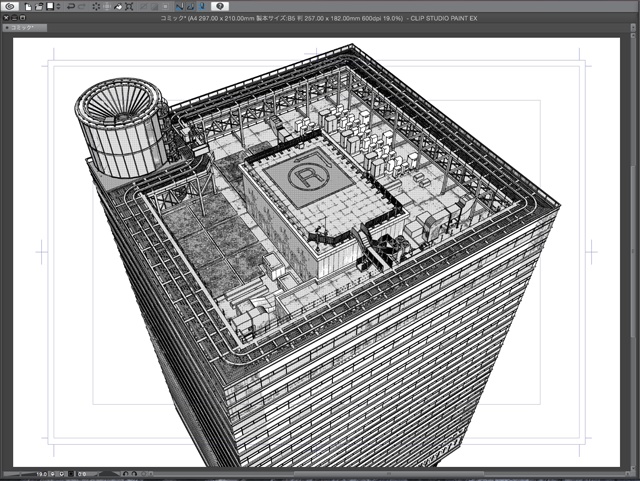Click the 0.0 rotation angle field

click(82, 474)
